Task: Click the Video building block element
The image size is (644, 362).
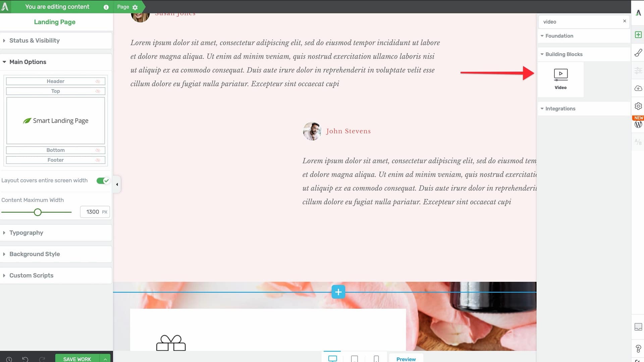Action: coord(560,79)
